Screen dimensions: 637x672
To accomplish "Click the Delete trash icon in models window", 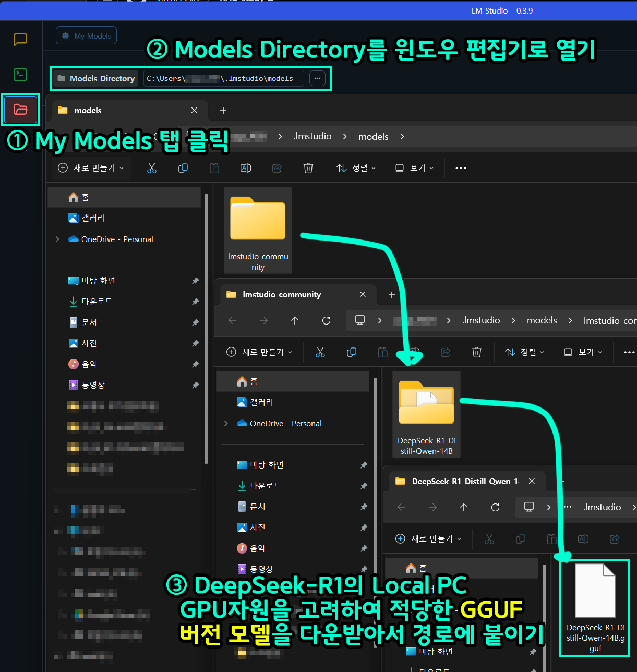I will point(308,168).
